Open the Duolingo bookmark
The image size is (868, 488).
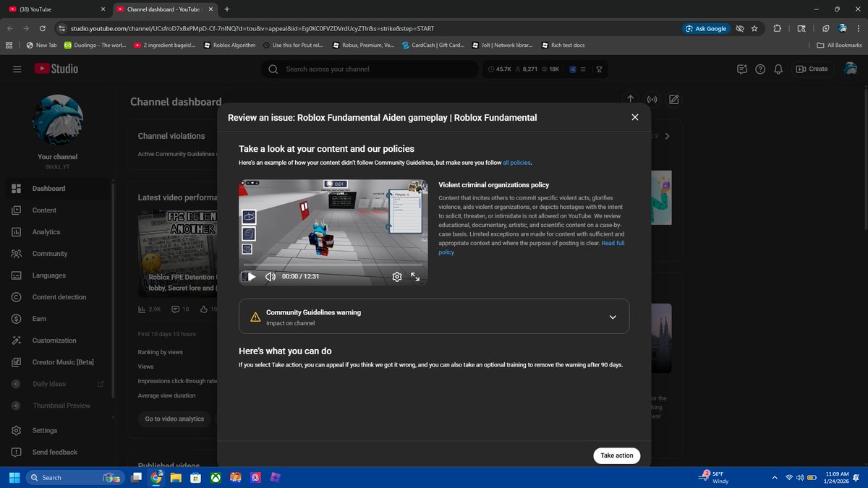(x=95, y=45)
